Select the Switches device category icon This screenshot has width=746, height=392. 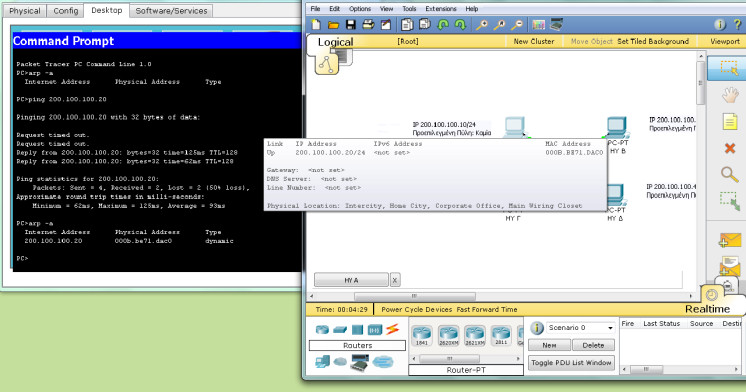coord(340,329)
